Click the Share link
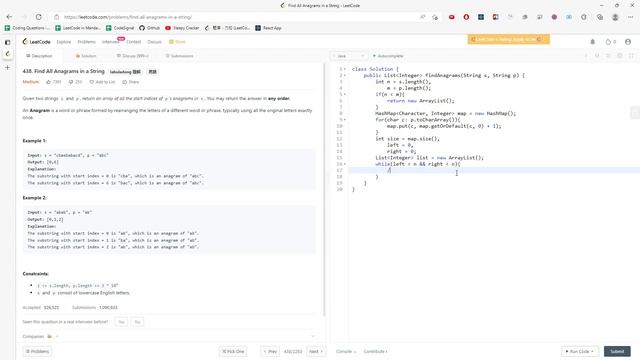The height and width of the screenshot is (360, 640). (x=131, y=82)
